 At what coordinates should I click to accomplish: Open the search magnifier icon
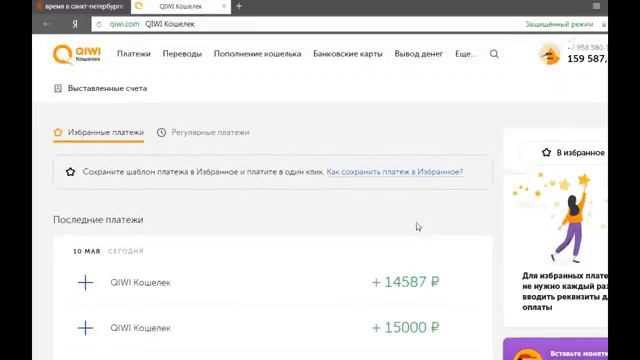coord(494,54)
